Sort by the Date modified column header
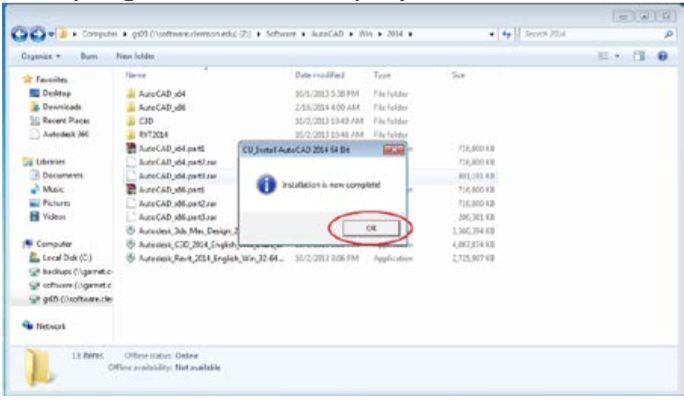 [320, 75]
